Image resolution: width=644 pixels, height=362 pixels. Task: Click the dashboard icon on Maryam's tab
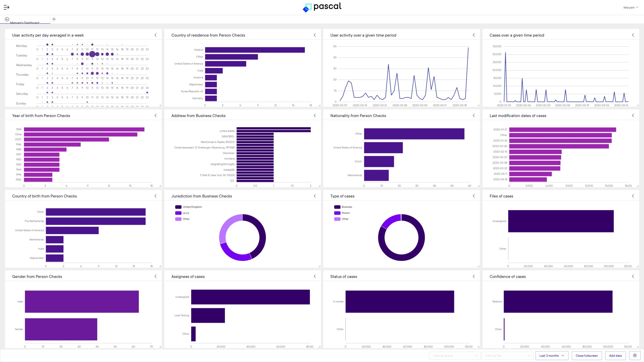[x=7, y=19]
